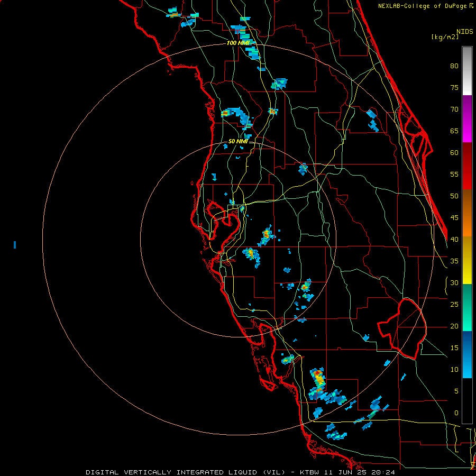Pick the teal green segment of the color bar
Screen dimensions: 476x476
(x=467, y=307)
